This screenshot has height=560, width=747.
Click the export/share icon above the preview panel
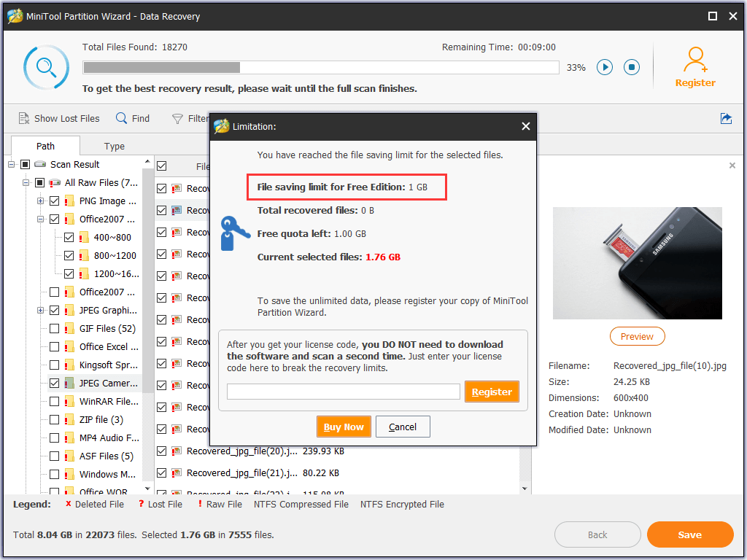point(726,118)
